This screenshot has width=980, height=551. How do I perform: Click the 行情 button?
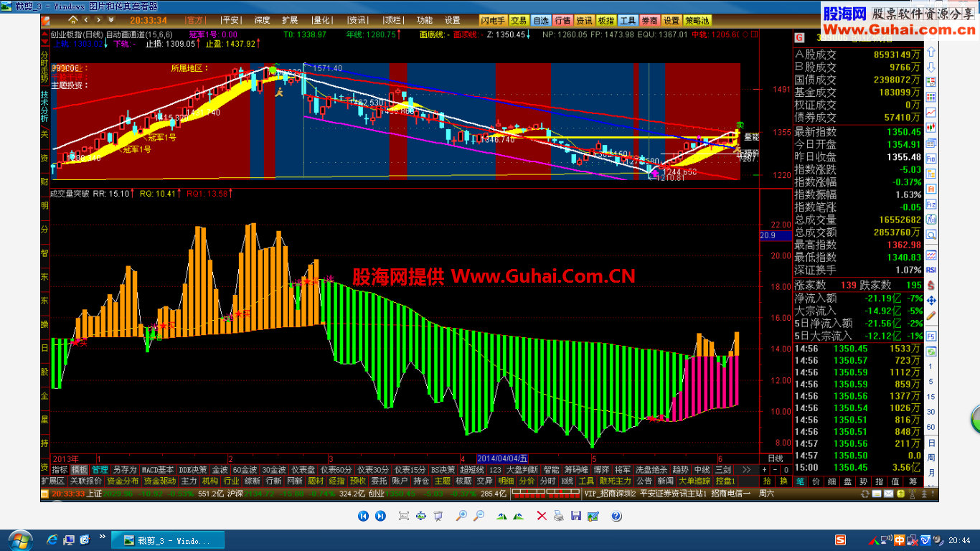[x=562, y=20]
